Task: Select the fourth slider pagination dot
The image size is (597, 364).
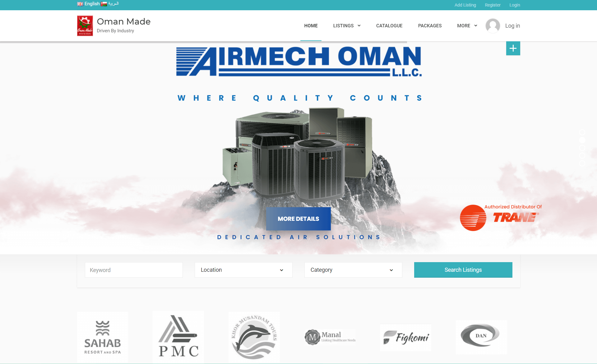Action: point(582,156)
